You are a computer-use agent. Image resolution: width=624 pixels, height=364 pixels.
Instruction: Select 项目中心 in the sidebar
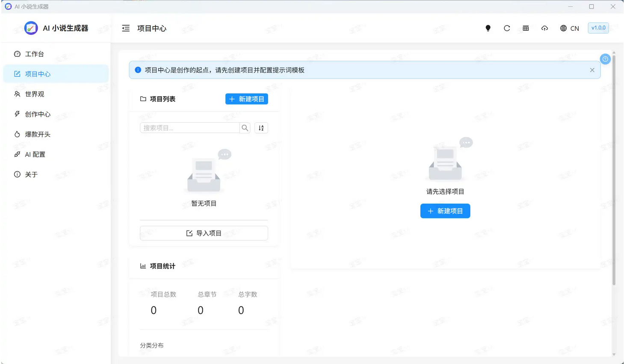click(x=56, y=74)
